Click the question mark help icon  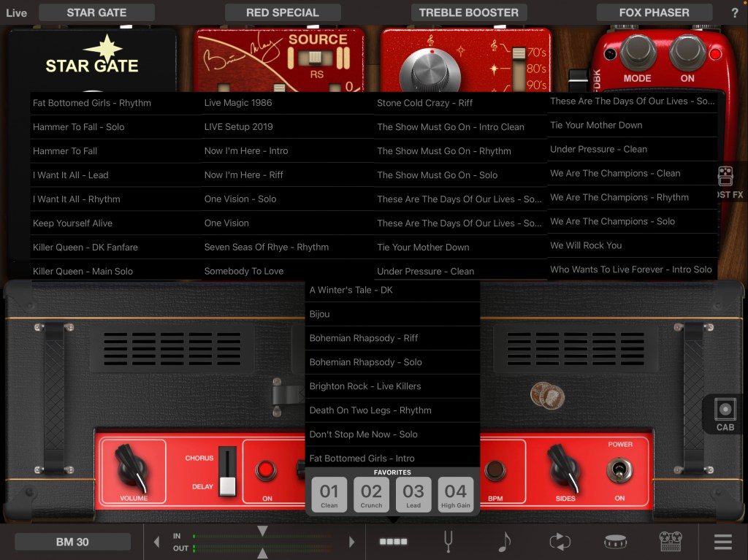pyautogui.click(x=734, y=12)
